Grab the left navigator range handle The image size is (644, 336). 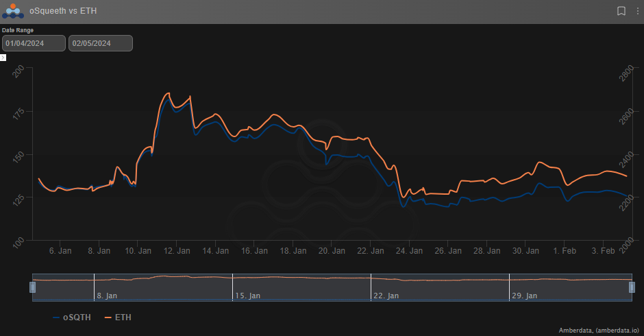(32, 287)
